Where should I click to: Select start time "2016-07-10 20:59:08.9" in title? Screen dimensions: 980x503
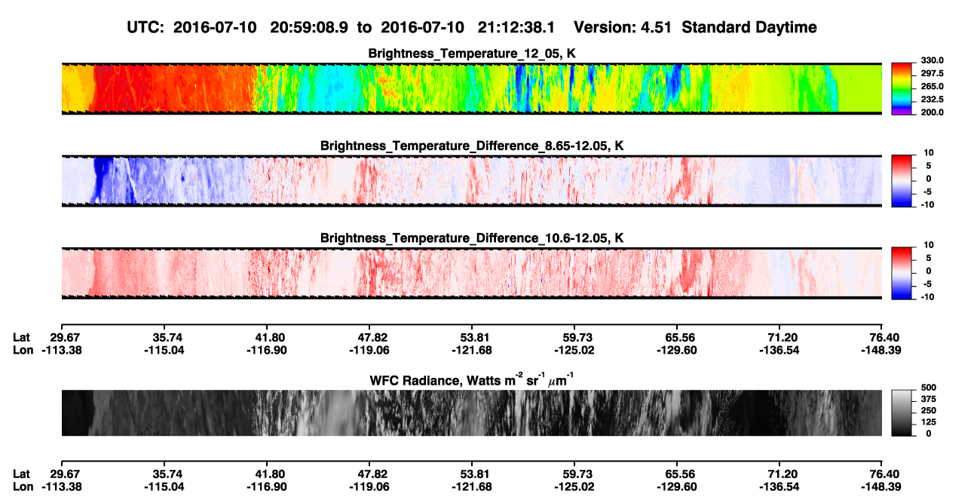[x=262, y=27]
